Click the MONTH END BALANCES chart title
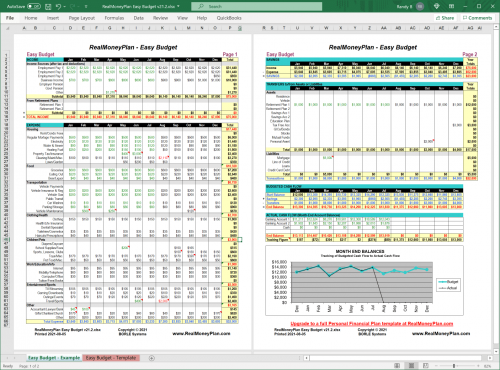The image size is (500, 370). [360, 251]
